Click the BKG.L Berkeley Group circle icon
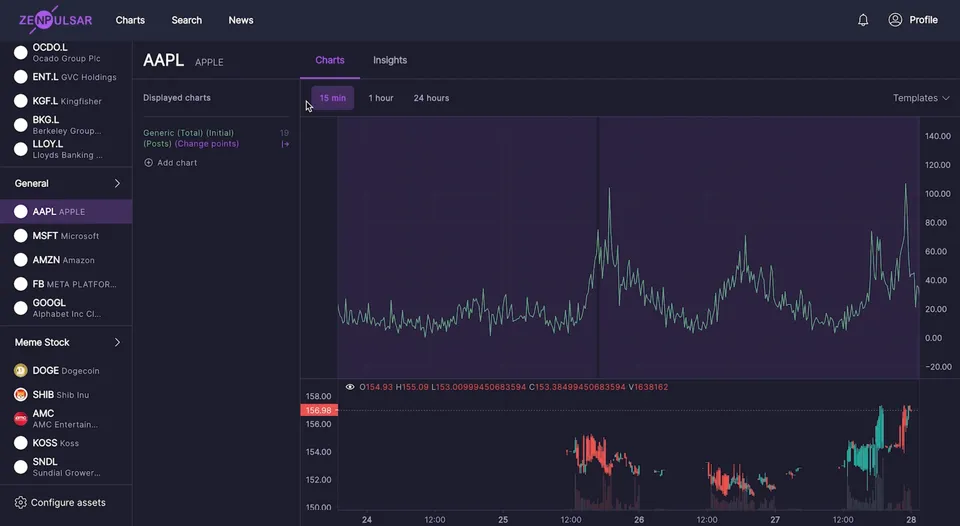This screenshot has height=526, width=960. tap(21, 125)
